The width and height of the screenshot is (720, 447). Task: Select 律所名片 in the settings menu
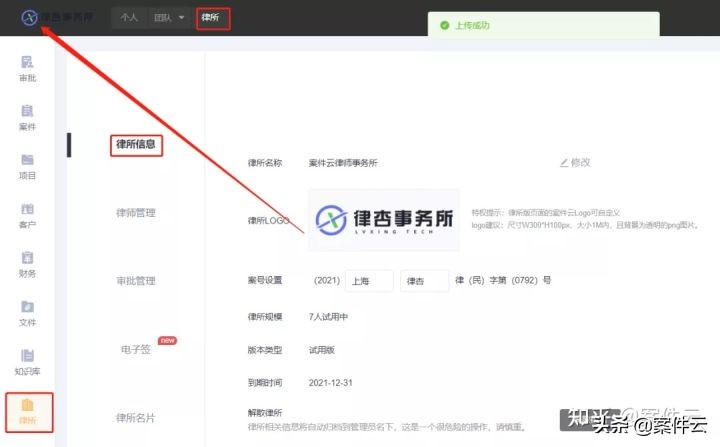click(136, 418)
